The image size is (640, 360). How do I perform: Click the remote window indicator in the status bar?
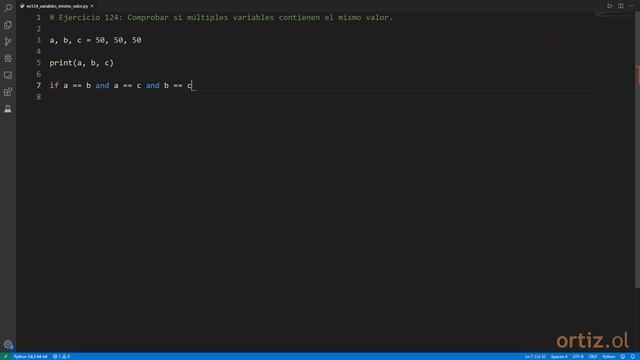[x=5, y=356]
